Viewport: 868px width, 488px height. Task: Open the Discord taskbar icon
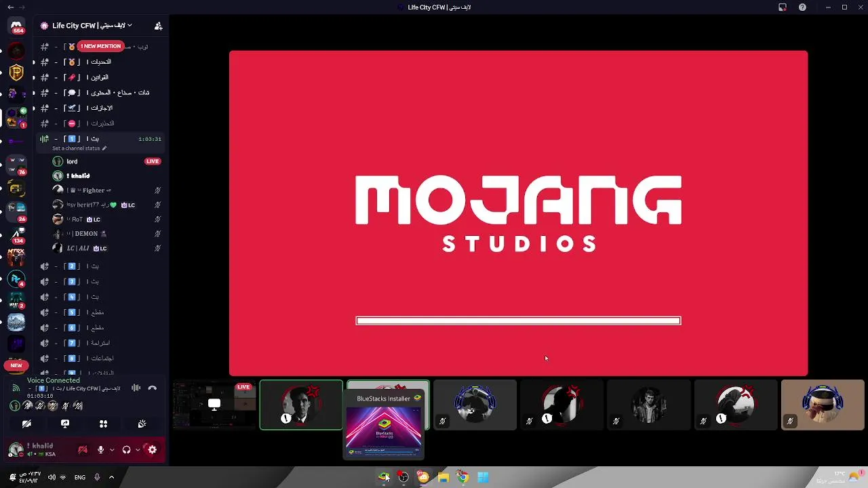click(423, 477)
